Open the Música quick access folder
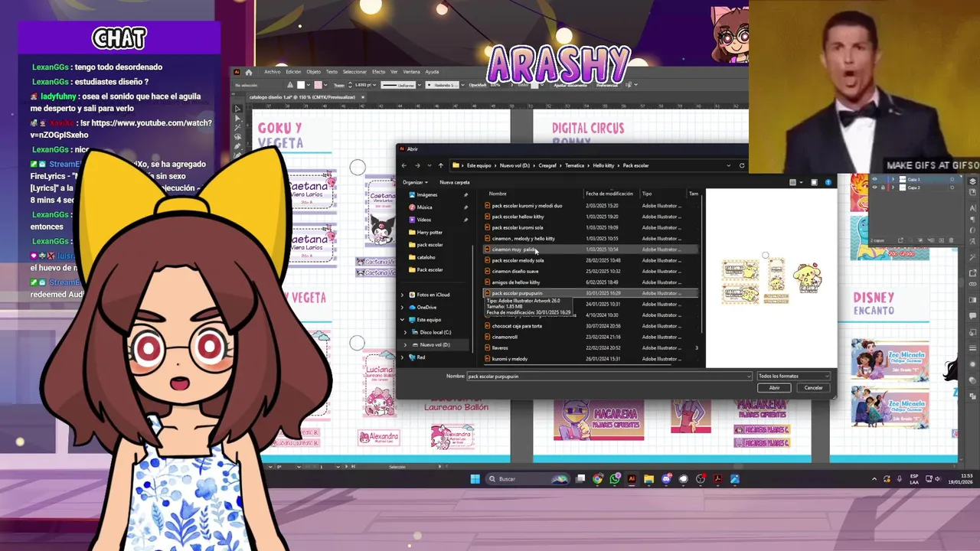 [424, 207]
